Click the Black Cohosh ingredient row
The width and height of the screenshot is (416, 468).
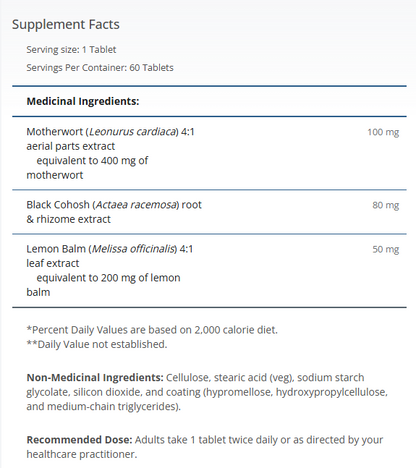(209, 212)
